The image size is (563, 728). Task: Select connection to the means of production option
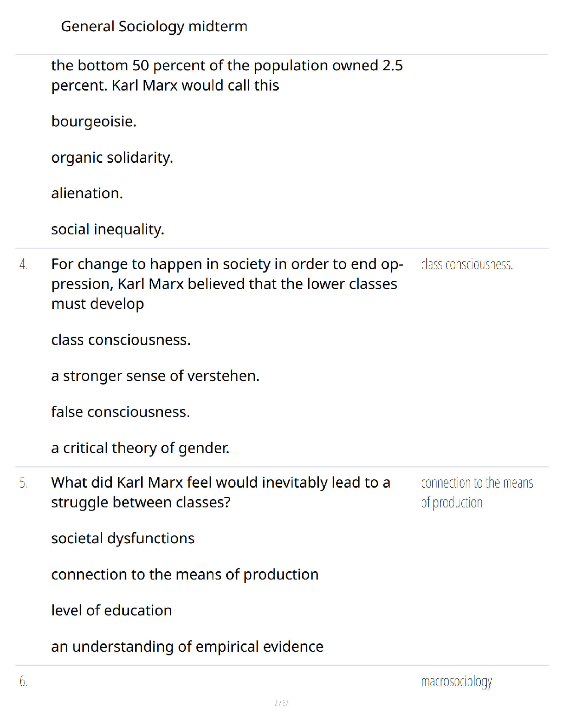point(185,574)
